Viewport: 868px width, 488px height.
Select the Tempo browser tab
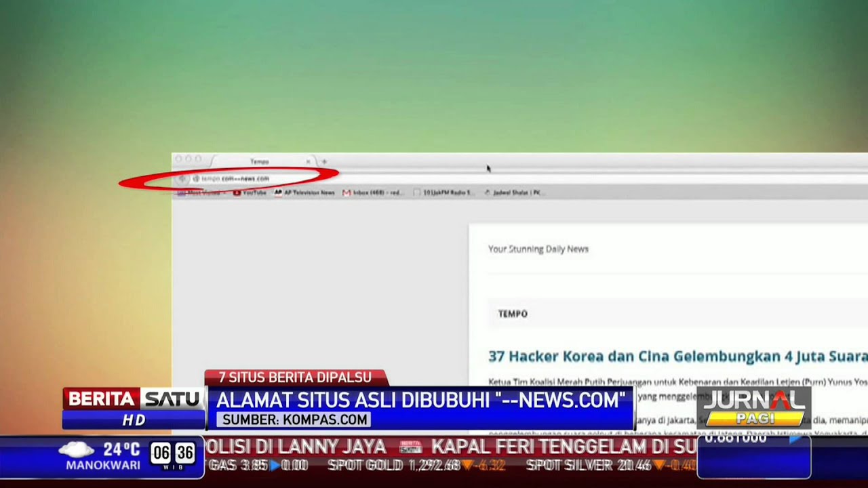click(x=263, y=161)
